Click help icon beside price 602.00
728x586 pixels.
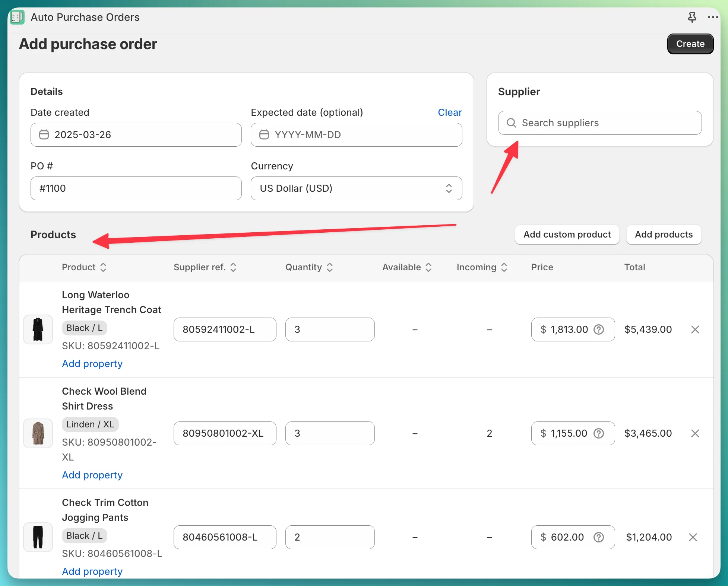(x=599, y=537)
